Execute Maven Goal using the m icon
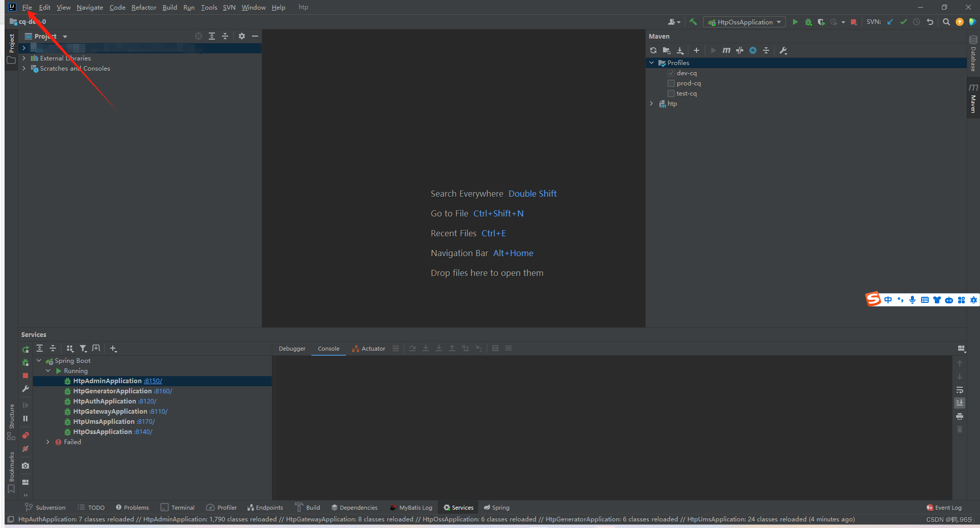Viewport: 980px width, 528px height. click(726, 50)
